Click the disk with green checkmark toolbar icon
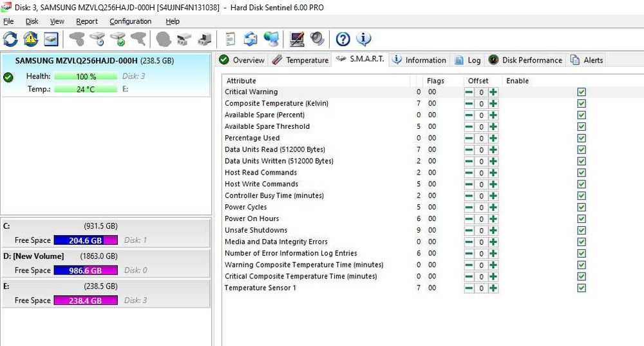 point(118,39)
